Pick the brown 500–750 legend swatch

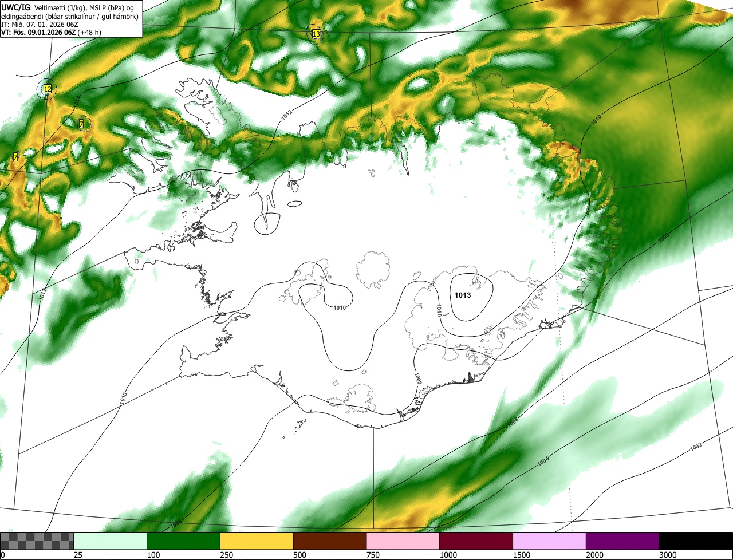pyautogui.click(x=330, y=541)
